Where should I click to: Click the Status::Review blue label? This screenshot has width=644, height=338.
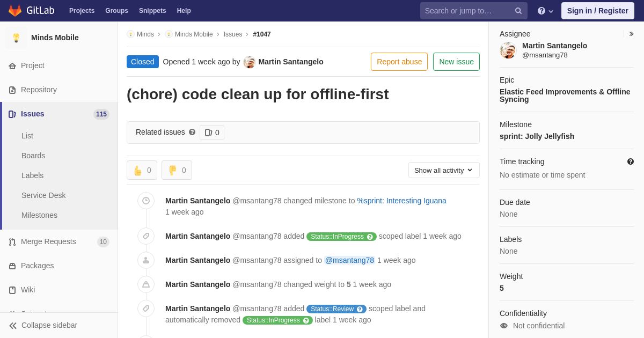click(x=336, y=309)
